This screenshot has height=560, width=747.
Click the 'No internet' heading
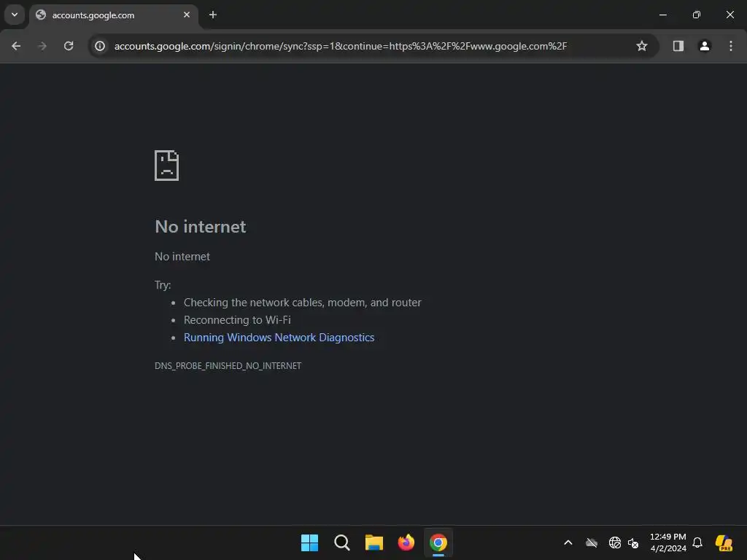tap(201, 227)
